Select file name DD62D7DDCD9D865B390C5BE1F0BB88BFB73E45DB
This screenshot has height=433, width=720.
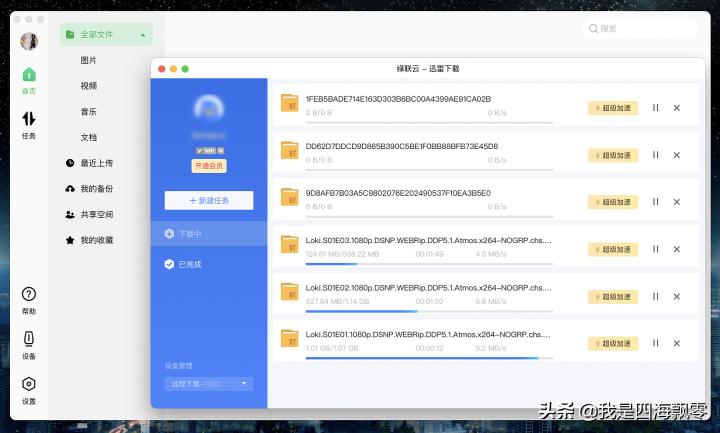tap(402, 146)
